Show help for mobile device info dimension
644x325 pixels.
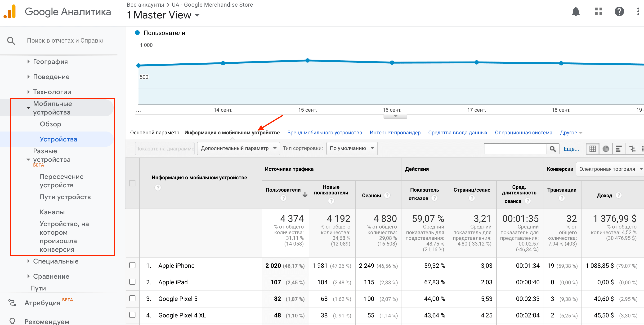158,187
